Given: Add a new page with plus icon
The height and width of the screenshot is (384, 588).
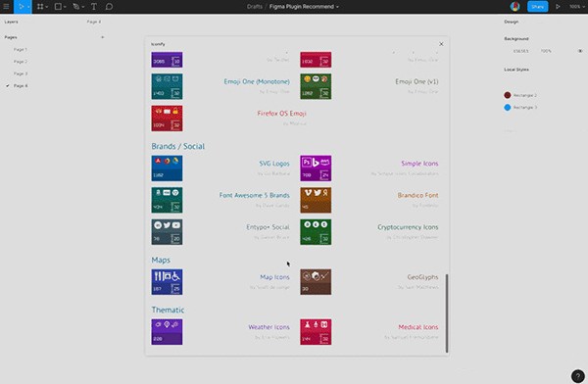Looking at the screenshot, I should (102, 37).
